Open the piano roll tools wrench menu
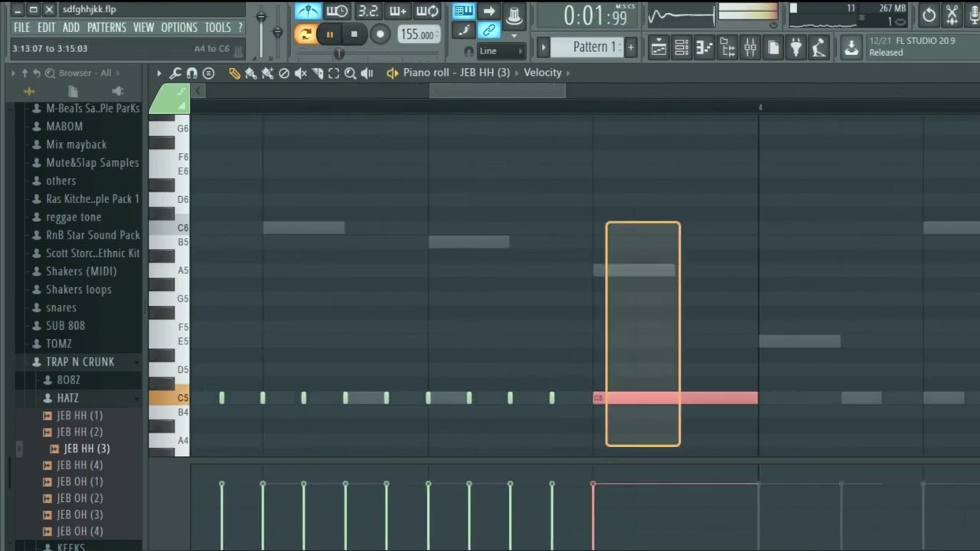 point(175,73)
